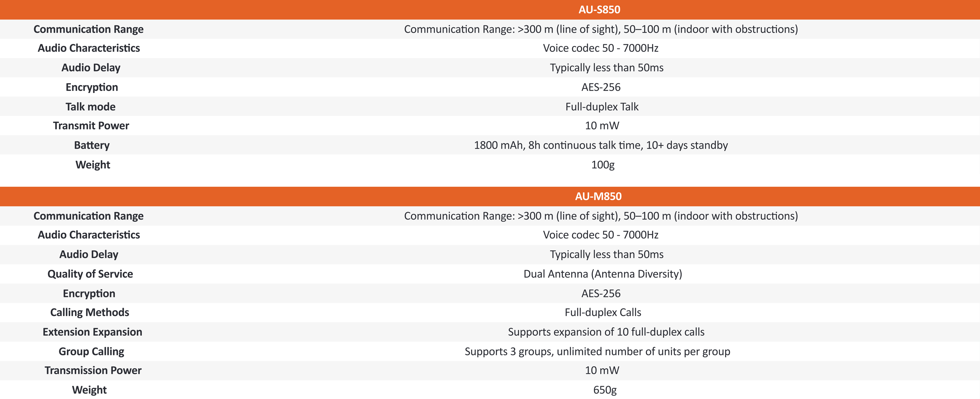
Task: Click the Dual Antenna (Antenna Diversity) text
Action: [x=603, y=274]
